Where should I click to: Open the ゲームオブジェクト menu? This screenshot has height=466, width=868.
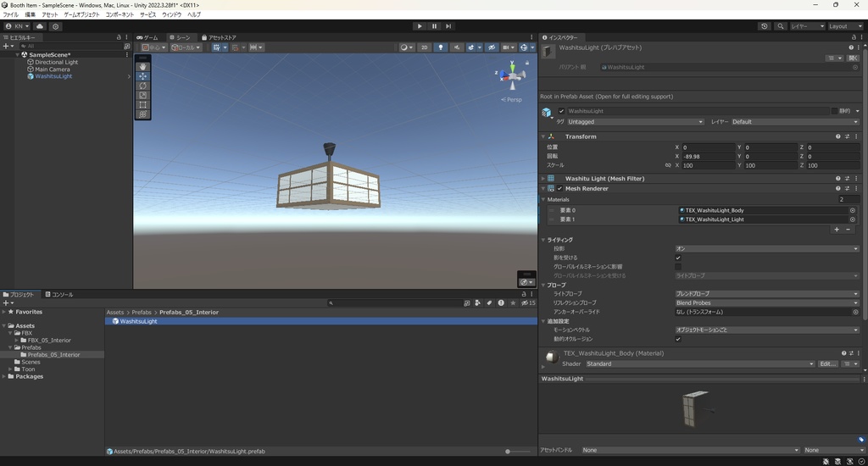tap(81, 14)
